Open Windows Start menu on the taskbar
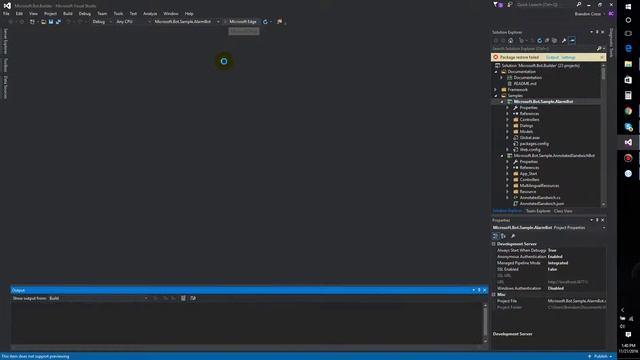The width and height of the screenshot is (640, 360). [628, 7]
